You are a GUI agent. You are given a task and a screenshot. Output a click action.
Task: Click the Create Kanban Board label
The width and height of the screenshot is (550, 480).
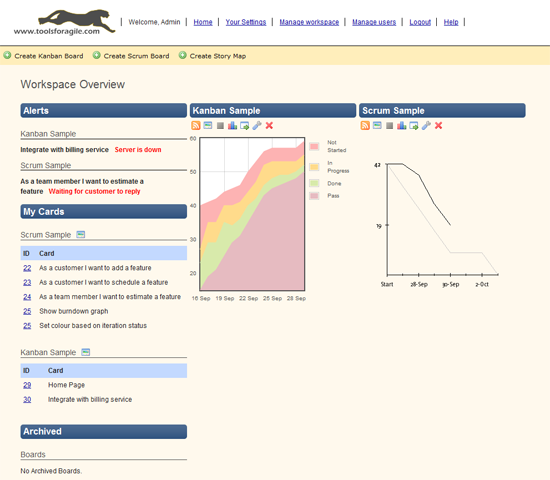click(x=49, y=56)
